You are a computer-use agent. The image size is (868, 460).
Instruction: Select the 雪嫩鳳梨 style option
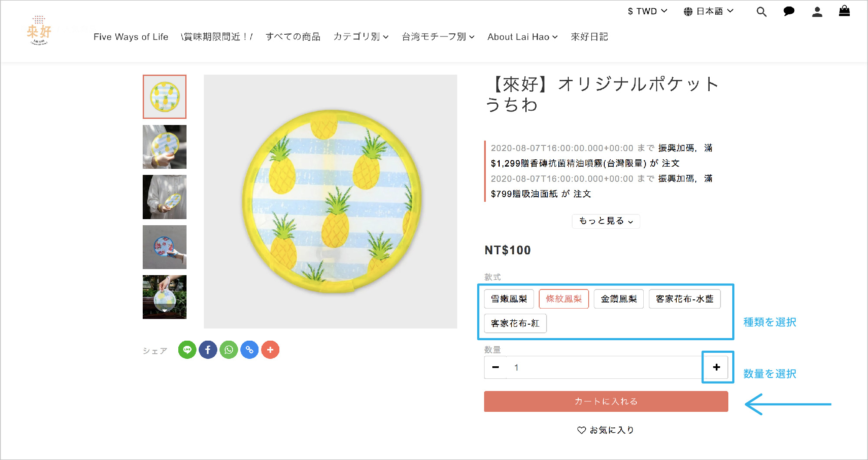(x=509, y=299)
